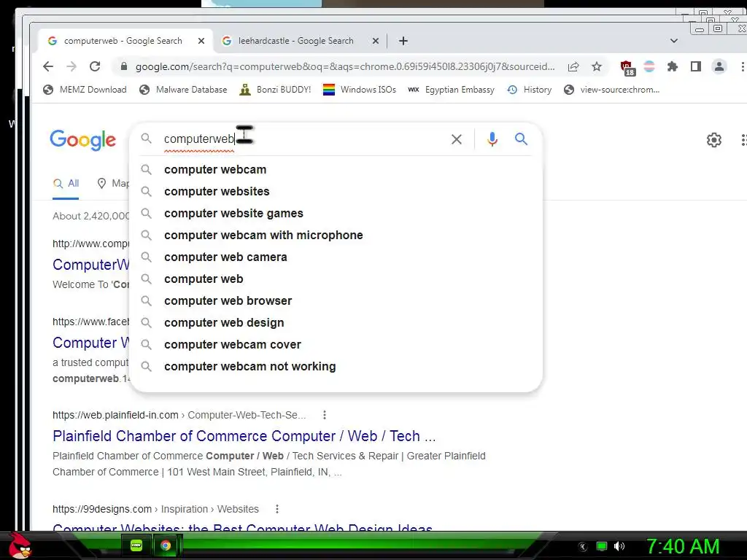Click the green monitor tray icon
The height and width of the screenshot is (560, 747).
(602, 546)
